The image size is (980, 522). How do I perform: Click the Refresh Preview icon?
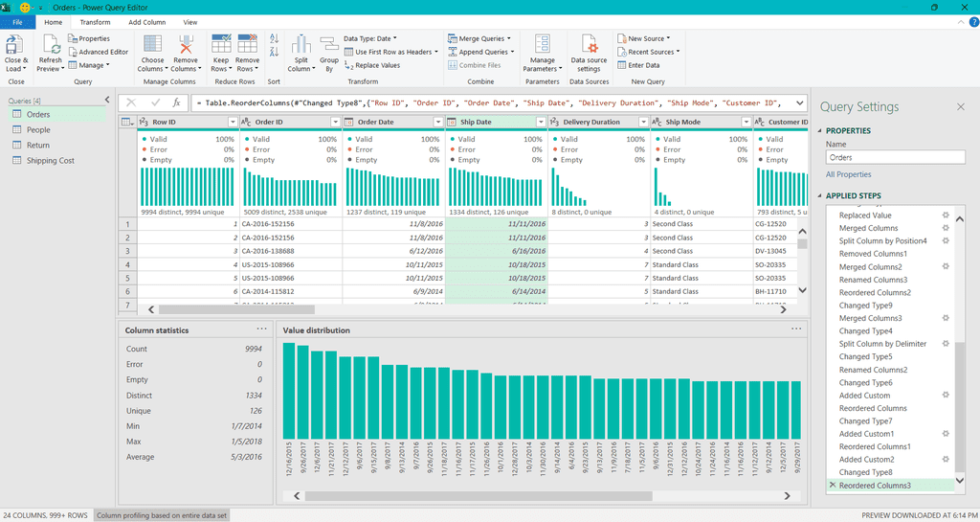[x=50, y=46]
